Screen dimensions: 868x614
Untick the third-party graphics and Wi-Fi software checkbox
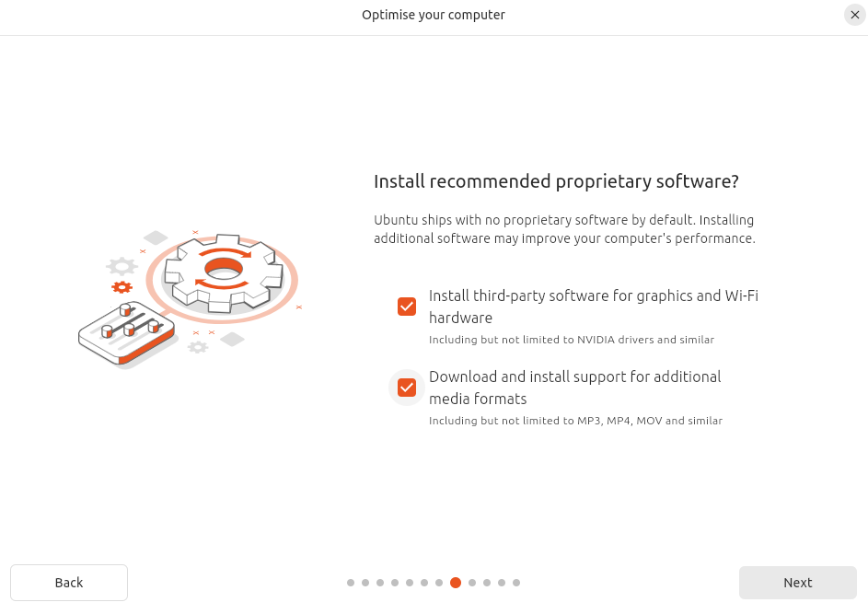(x=407, y=307)
